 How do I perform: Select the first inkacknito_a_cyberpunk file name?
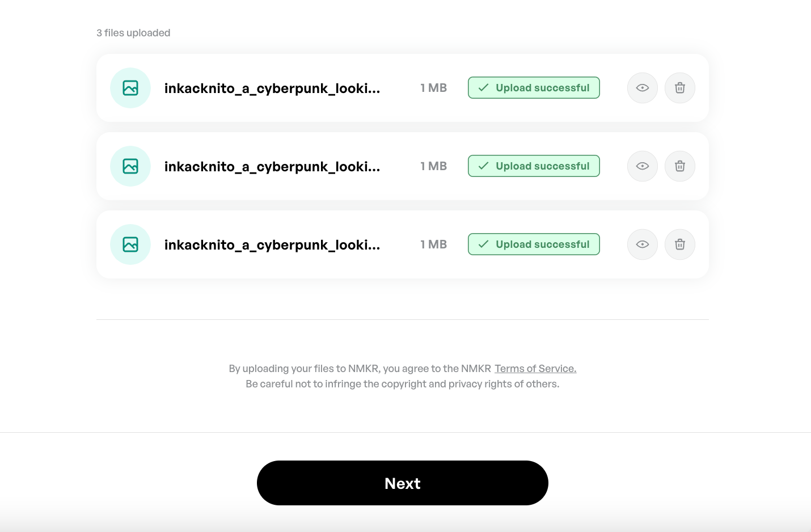coord(272,88)
